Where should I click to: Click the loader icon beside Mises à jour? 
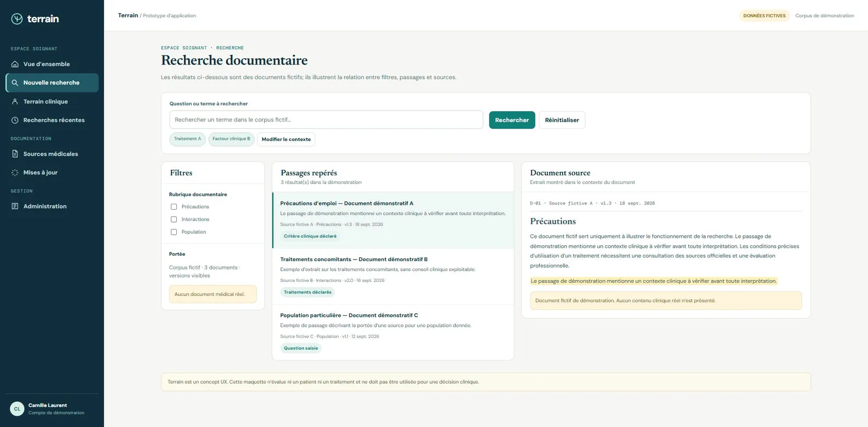[15, 172]
